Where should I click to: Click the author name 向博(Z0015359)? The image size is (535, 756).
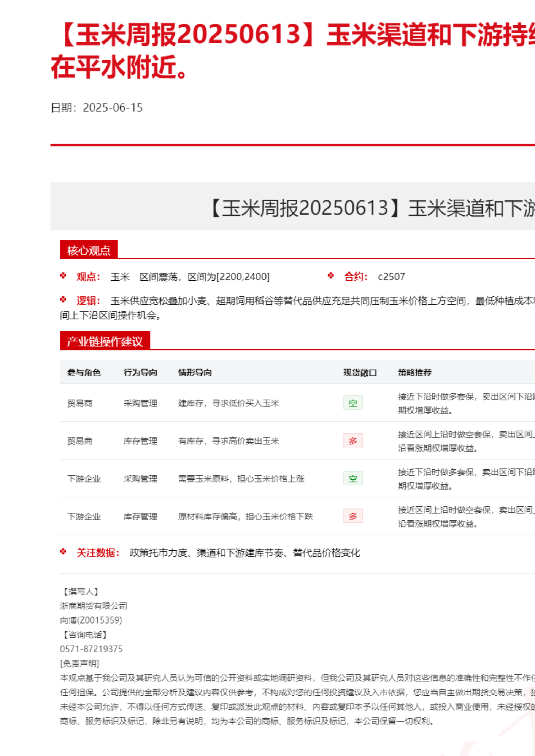pos(91,620)
